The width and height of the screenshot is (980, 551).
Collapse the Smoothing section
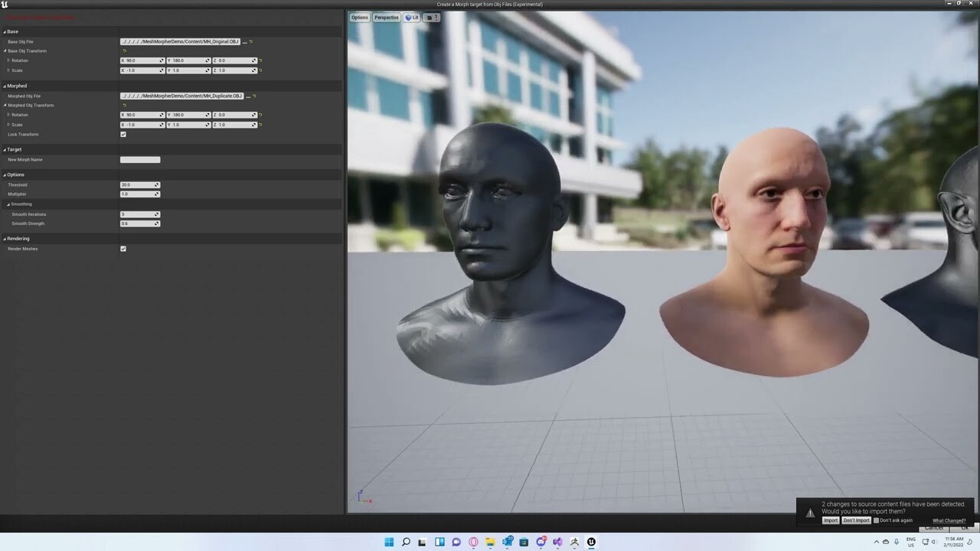[x=10, y=204]
